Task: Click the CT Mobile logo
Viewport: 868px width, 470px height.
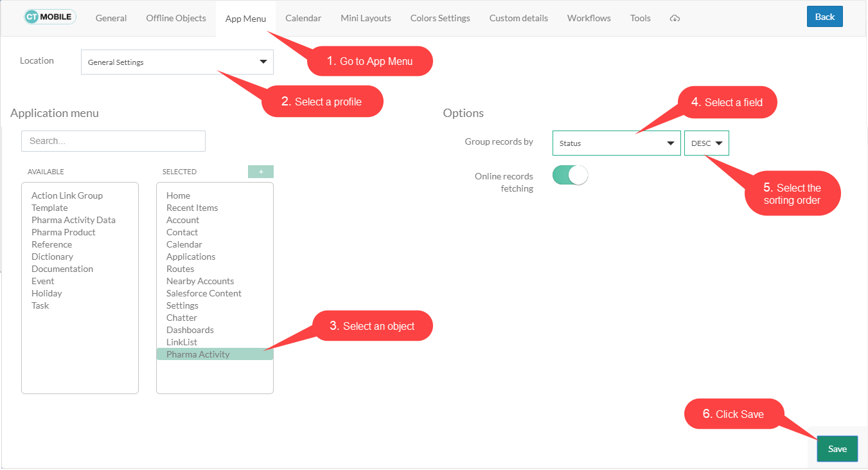Action: 50,17
